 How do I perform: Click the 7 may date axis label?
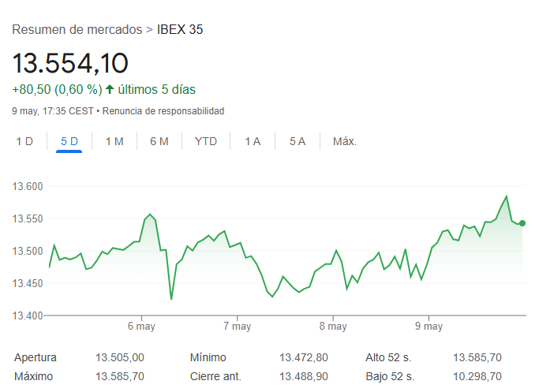pos(237,327)
